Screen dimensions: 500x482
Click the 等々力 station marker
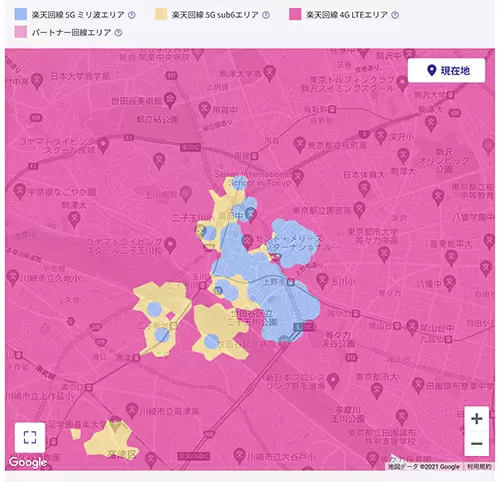(x=356, y=313)
